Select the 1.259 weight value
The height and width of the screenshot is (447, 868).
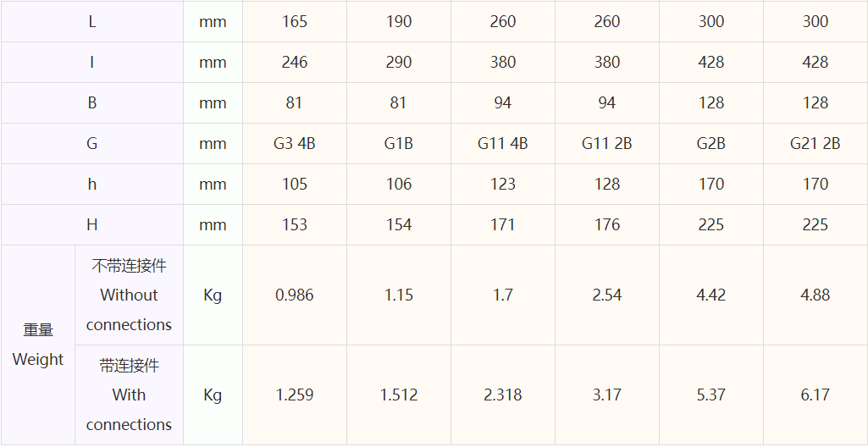295,395
